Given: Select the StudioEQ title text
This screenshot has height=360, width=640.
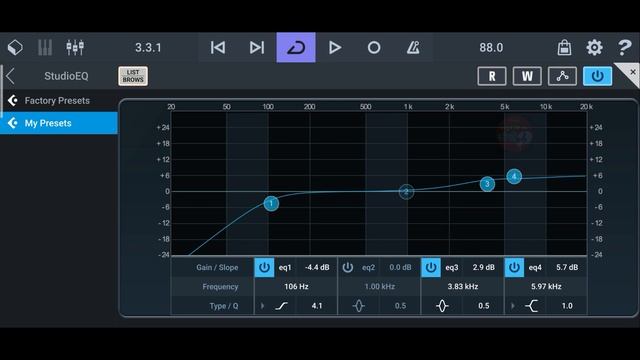Looking at the screenshot, I should point(66,76).
